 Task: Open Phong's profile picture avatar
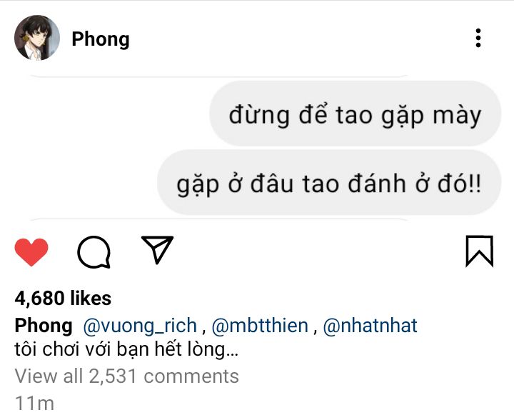37,38
